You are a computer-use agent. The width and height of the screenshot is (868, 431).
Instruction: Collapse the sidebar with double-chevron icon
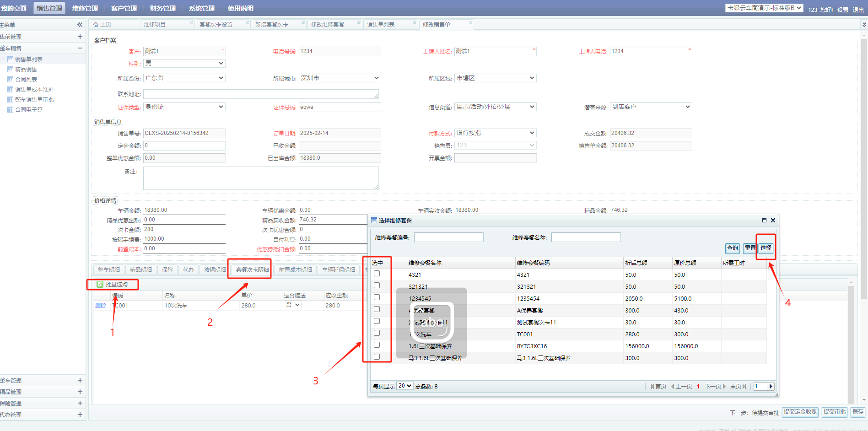[x=80, y=25]
